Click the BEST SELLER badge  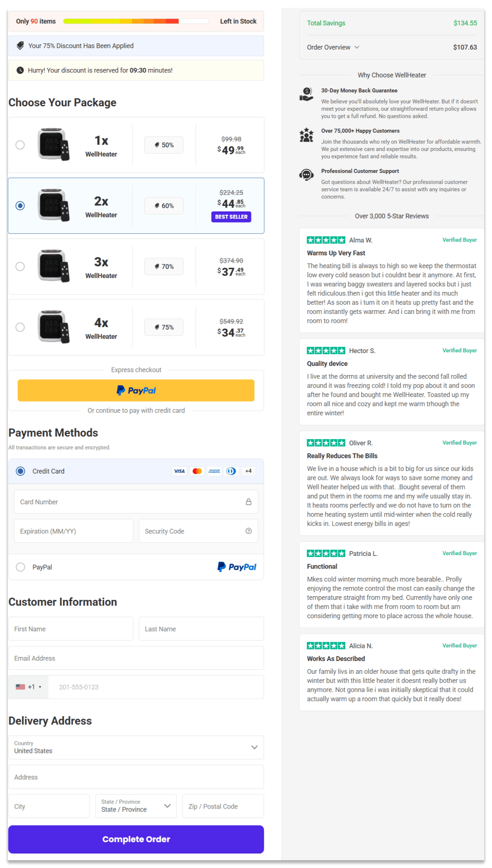231,217
